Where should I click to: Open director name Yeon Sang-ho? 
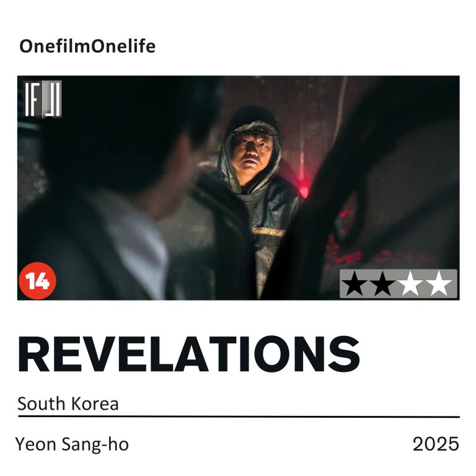pos(72,444)
